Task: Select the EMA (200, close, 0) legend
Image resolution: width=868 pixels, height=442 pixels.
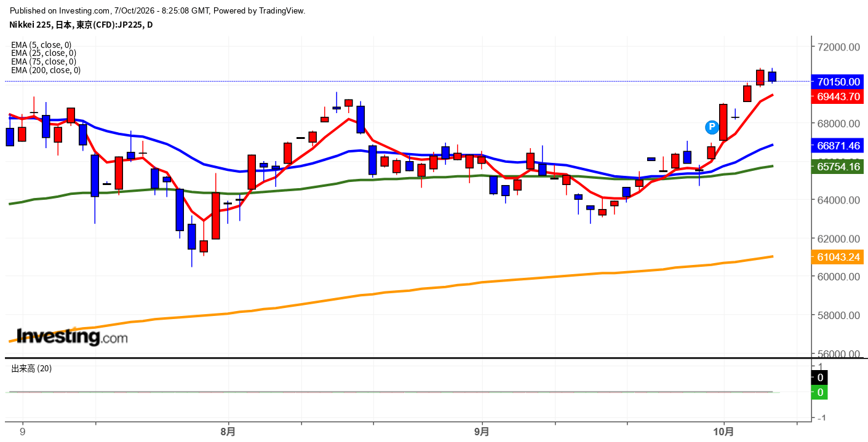Action: [46, 71]
